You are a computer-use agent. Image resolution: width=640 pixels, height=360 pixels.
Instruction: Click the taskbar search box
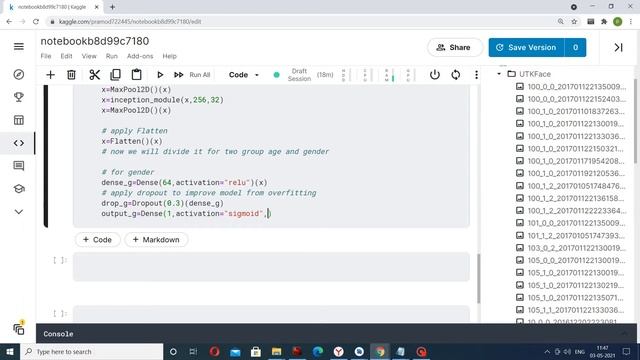[92, 351]
